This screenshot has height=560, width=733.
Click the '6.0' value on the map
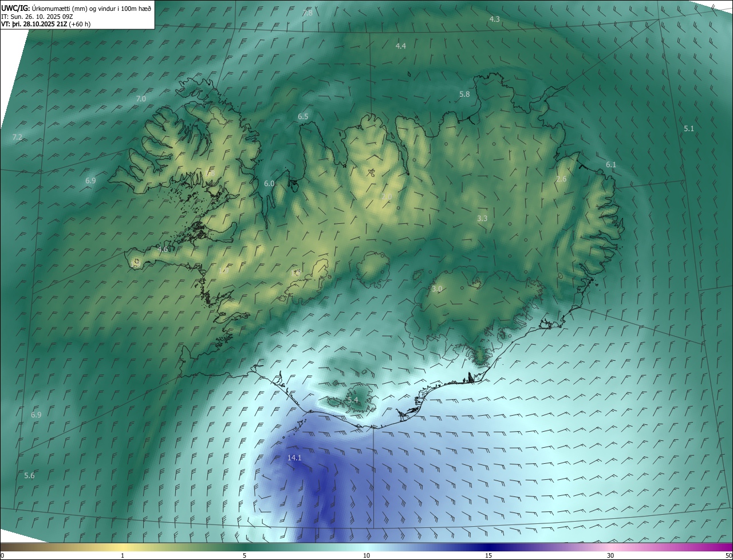click(269, 183)
